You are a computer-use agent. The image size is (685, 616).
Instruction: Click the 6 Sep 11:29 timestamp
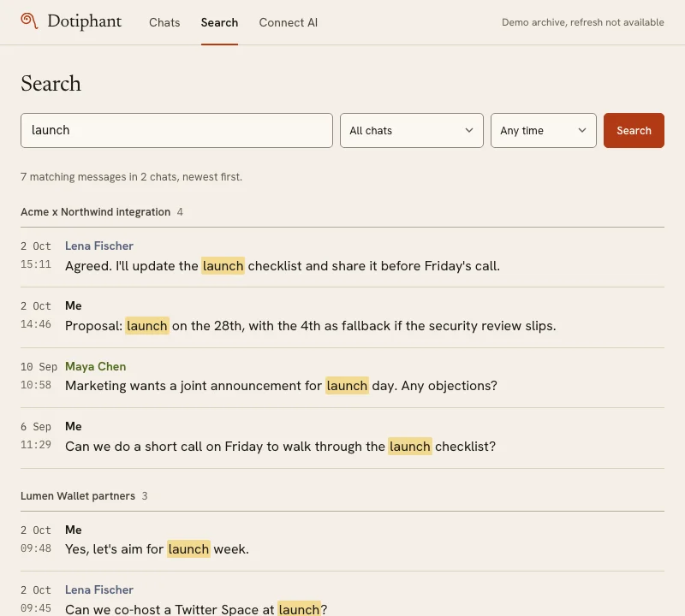36,435
